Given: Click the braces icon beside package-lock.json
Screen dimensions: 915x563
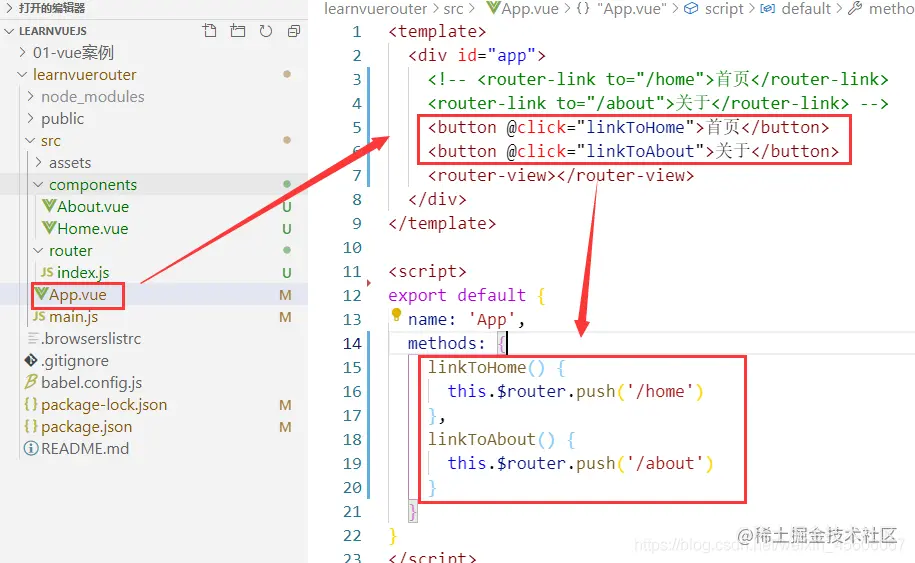Looking at the screenshot, I should tap(31, 404).
